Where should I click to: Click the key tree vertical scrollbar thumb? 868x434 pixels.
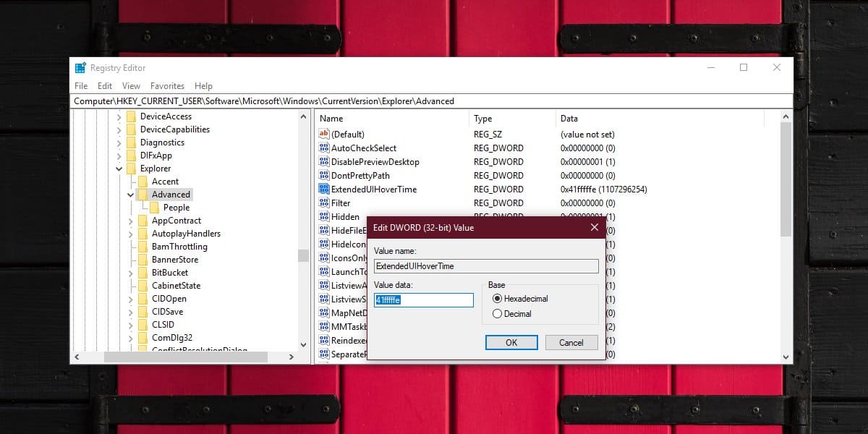pyautogui.click(x=303, y=256)
